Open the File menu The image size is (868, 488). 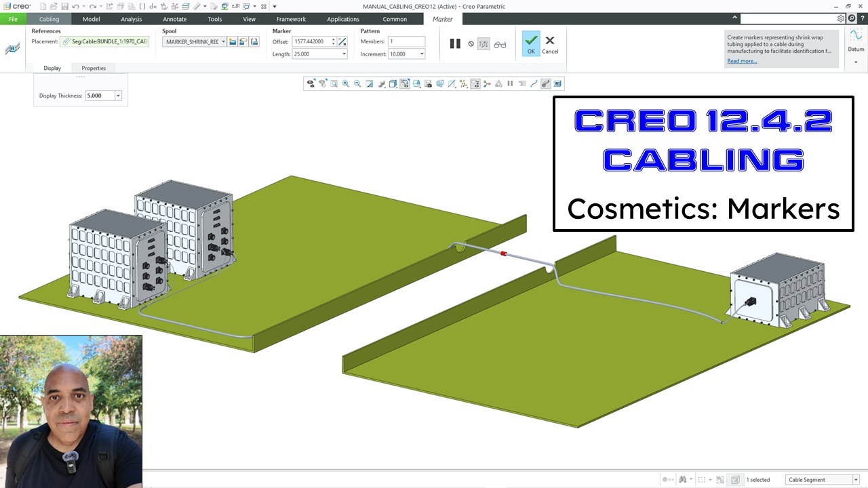click(x=13, y=19)
